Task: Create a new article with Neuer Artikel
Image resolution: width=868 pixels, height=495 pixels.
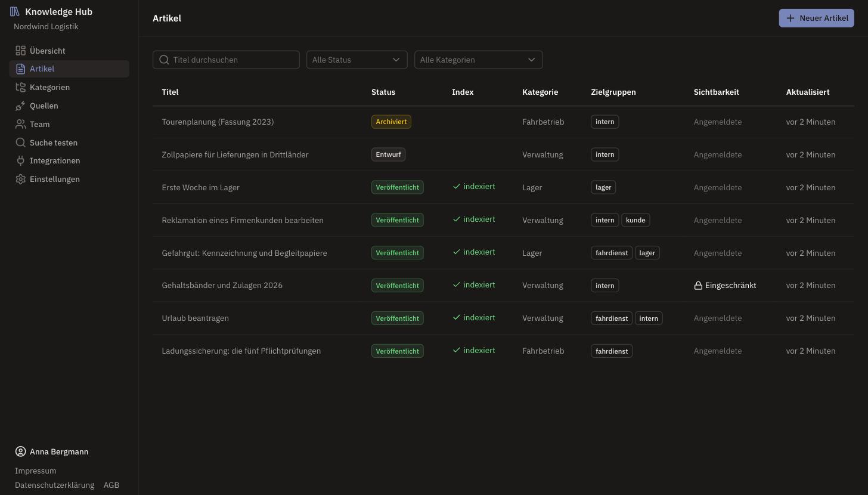Action: (816, 18)
